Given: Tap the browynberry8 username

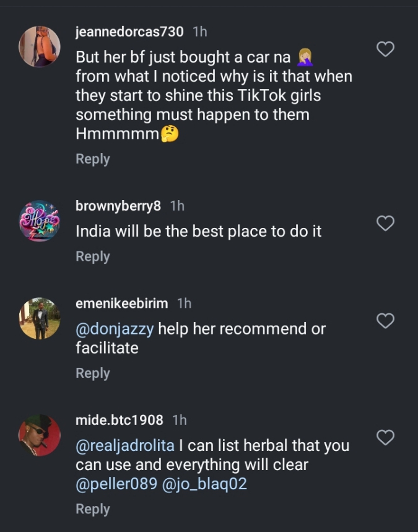Looking at the screenshot, I should [x=118, y=206].
